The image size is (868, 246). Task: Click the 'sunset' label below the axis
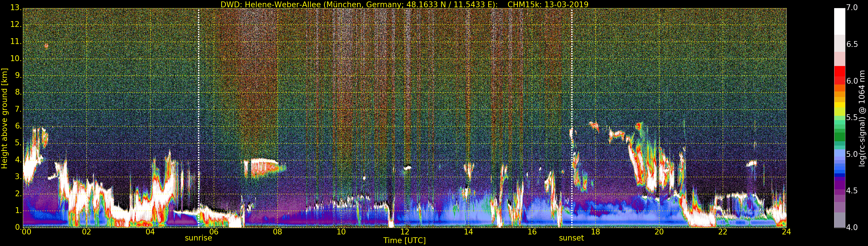[x=571, y=238]
